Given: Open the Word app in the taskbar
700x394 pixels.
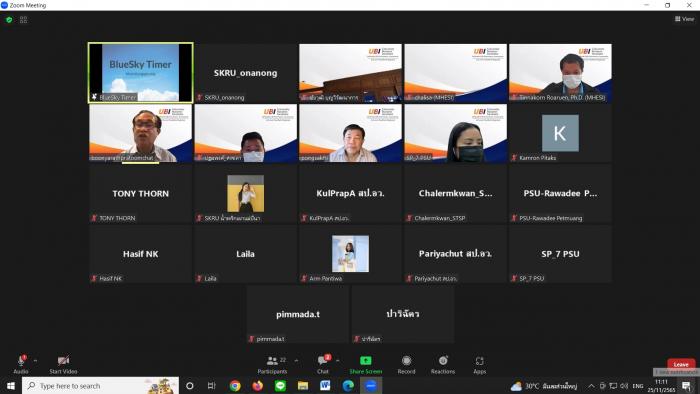Looking at the screenshot, I should click(x=325, y=386).
